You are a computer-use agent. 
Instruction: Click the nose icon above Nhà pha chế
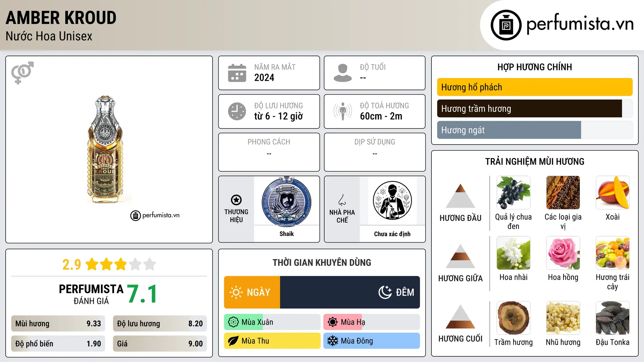[x=342, y=200]
